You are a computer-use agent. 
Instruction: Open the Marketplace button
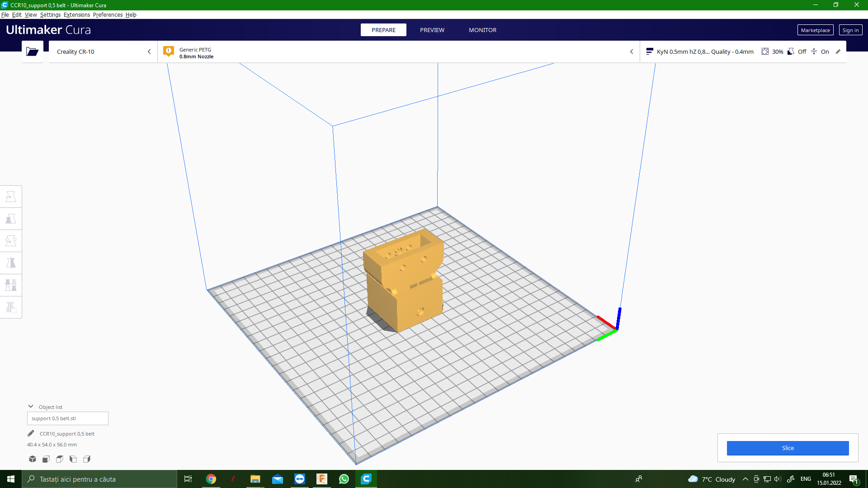[x=815, y=30]
